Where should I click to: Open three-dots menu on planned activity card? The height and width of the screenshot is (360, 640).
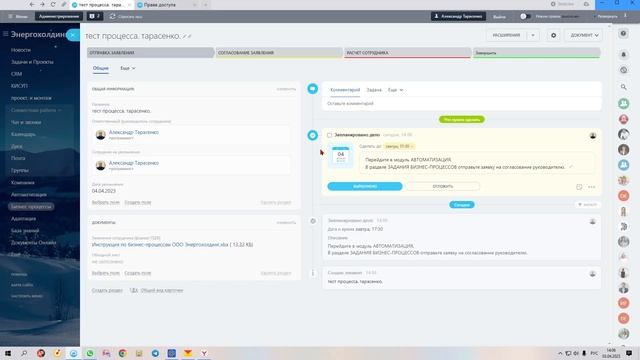pos(591,187)
